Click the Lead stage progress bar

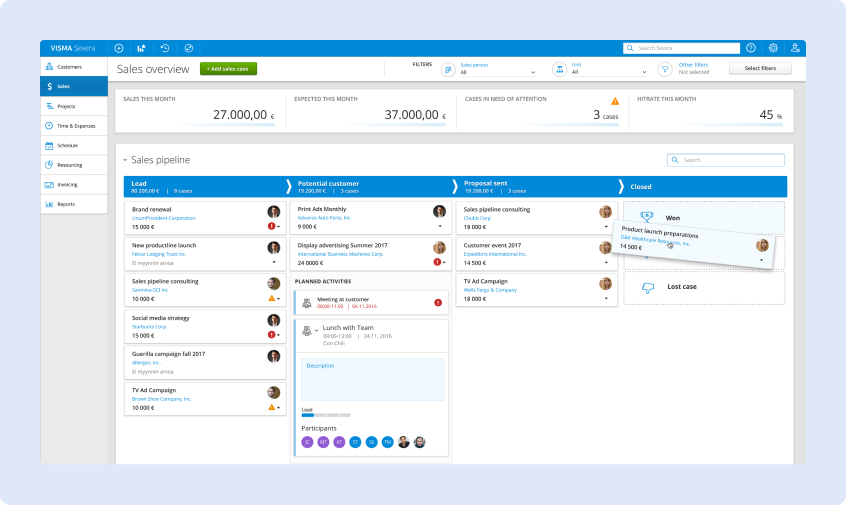326,415
